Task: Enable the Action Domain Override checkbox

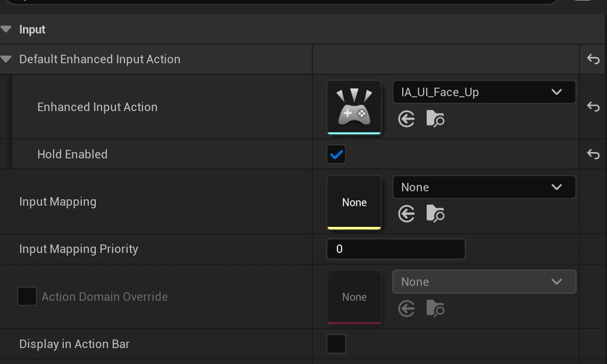Action: pos(27,297)
